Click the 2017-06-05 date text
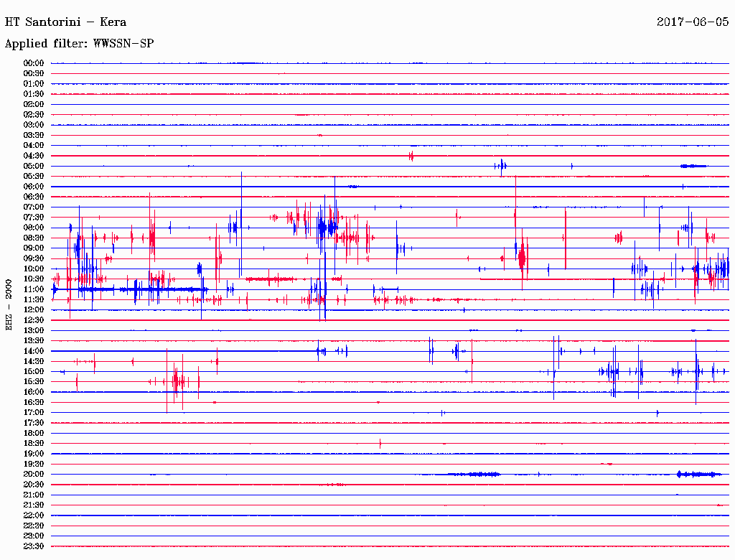This screenshot has height=560, width=735. 693,22
